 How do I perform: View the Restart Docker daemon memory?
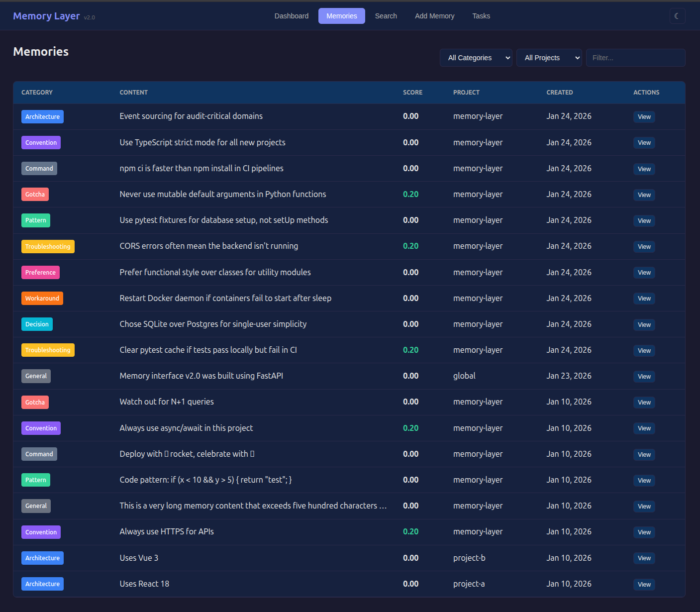[x=644, y=299]
